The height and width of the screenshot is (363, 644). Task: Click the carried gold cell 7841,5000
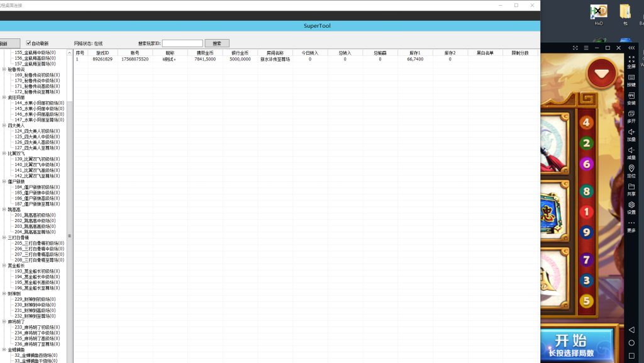pos(205,59)
